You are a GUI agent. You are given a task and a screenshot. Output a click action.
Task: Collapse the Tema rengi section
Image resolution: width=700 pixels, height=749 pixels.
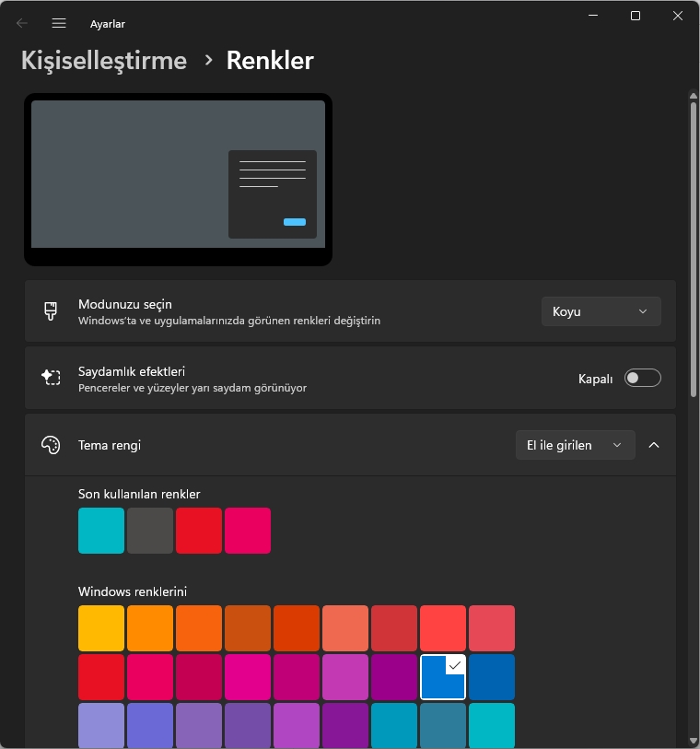click(654, 445)
